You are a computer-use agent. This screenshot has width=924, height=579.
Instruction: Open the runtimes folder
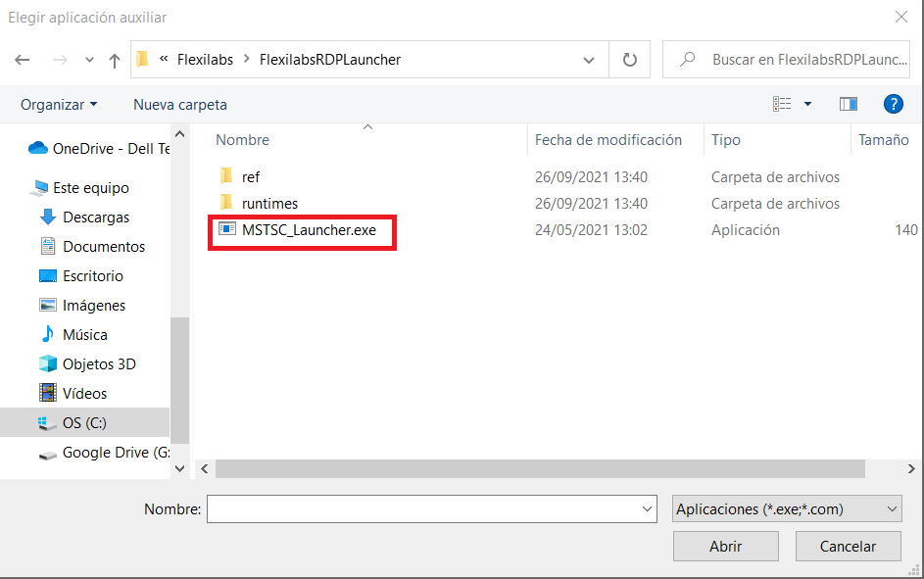click(269, 204)
